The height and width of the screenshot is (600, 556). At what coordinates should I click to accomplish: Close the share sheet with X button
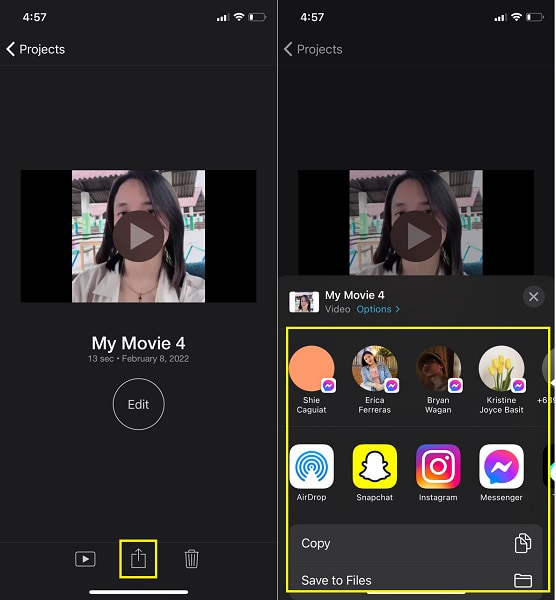coord(533,297)
